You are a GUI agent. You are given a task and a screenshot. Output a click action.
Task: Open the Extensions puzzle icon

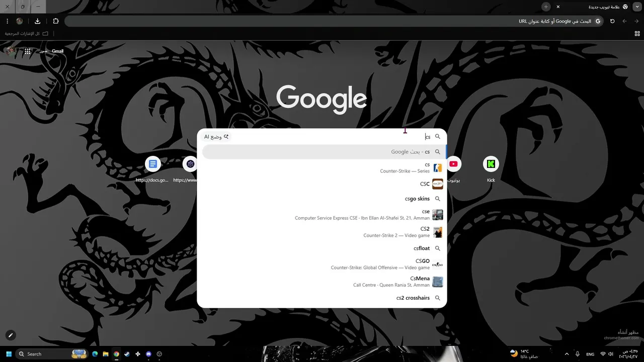pos(56,21)
